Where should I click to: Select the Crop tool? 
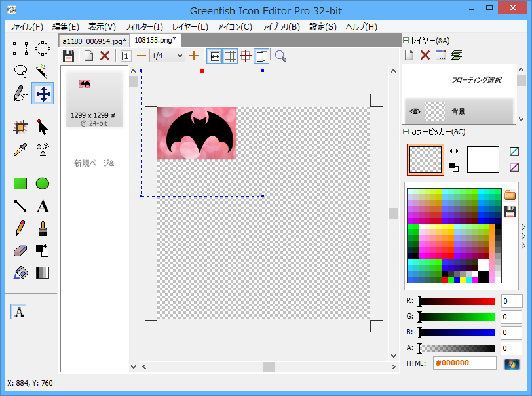20,127
